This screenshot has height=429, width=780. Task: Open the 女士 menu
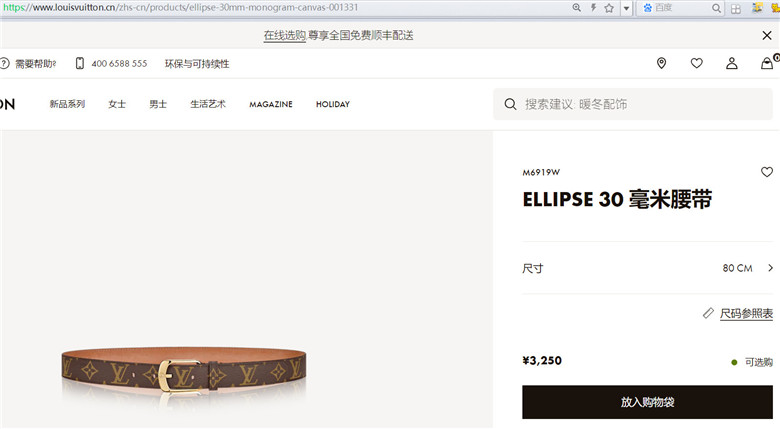tap(117, 104)
